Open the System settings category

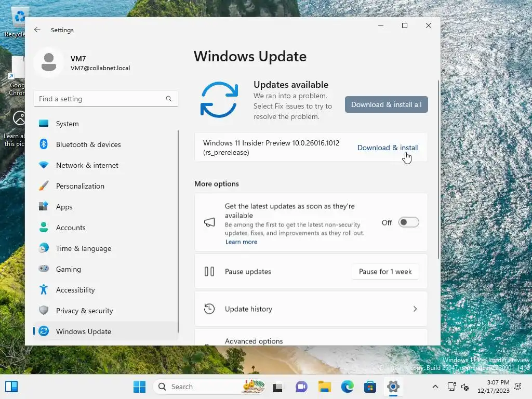tap(105, 124)
